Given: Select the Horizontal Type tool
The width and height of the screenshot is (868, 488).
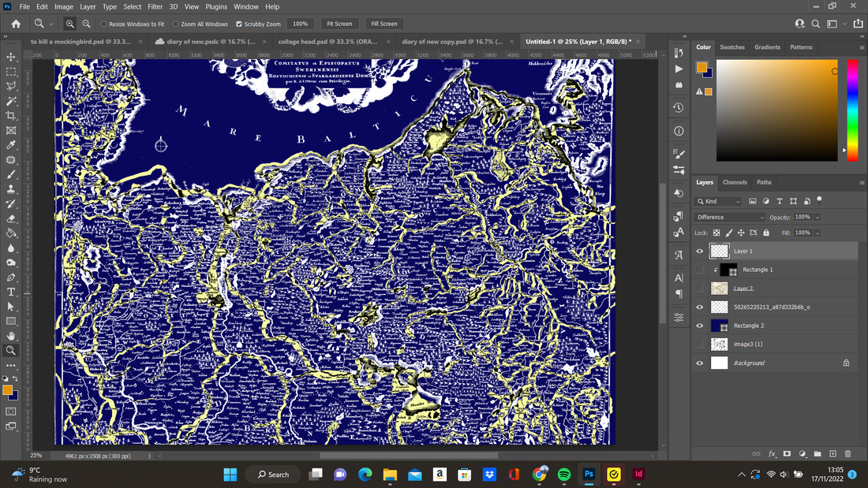Looking at the screenshot, I should tap(11, 292).
